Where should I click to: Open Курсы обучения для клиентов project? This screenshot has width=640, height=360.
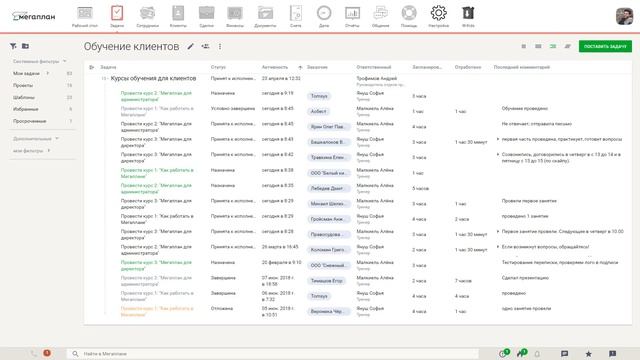tap(153, 78)
